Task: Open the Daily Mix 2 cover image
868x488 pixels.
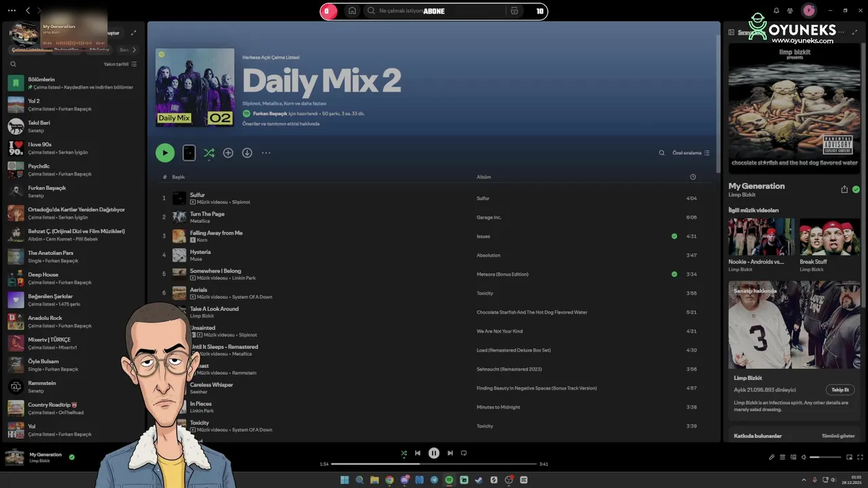Action: pyautogui.click(x=195, y=87)
